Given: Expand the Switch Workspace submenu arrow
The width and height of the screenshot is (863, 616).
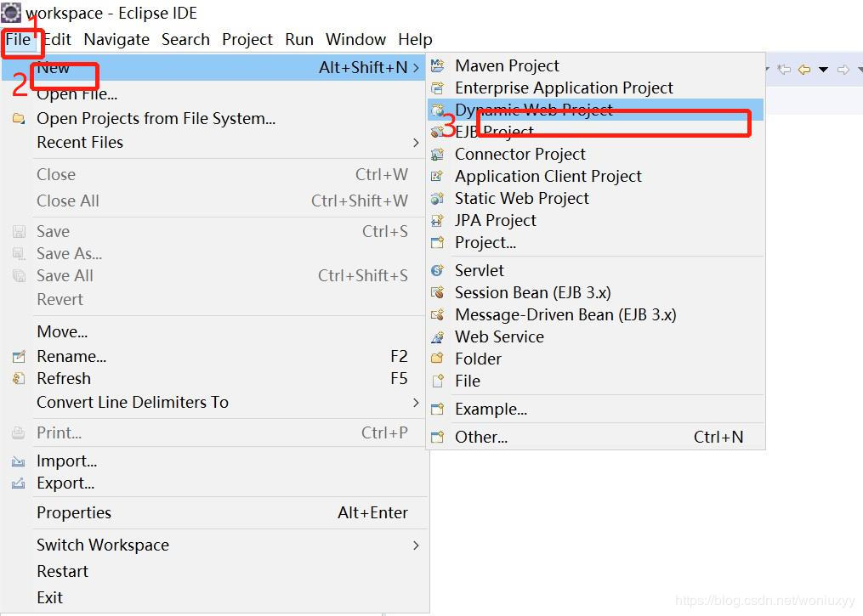Looking at the screenshot, I should (x=416, y=545).
